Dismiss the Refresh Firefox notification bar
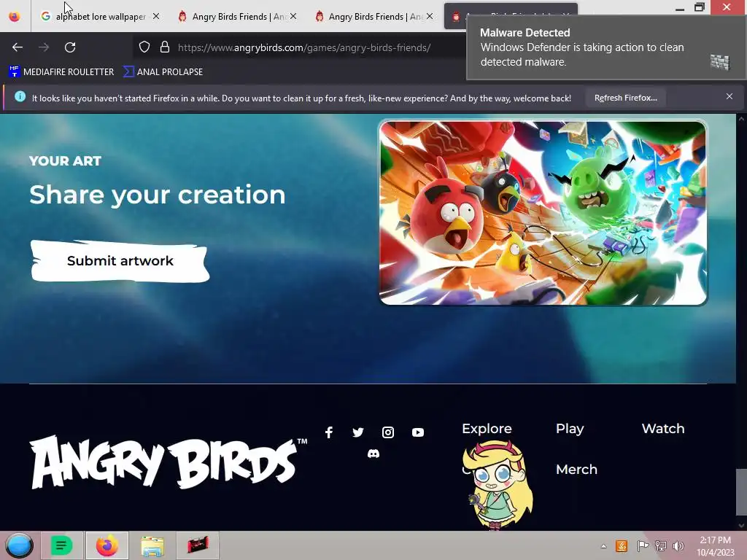The width and height of the screenshot is (747, 560). point(729,97)
